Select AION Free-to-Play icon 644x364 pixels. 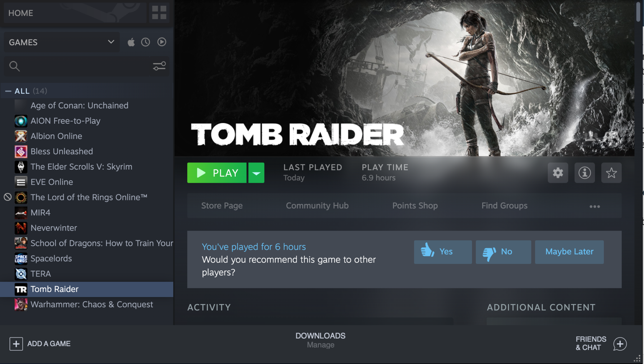point(21,121)
